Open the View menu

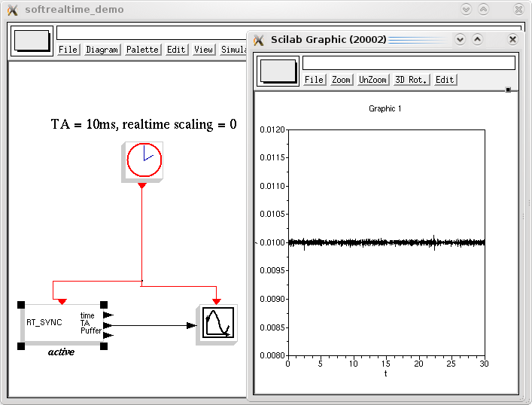pos(203,50)
